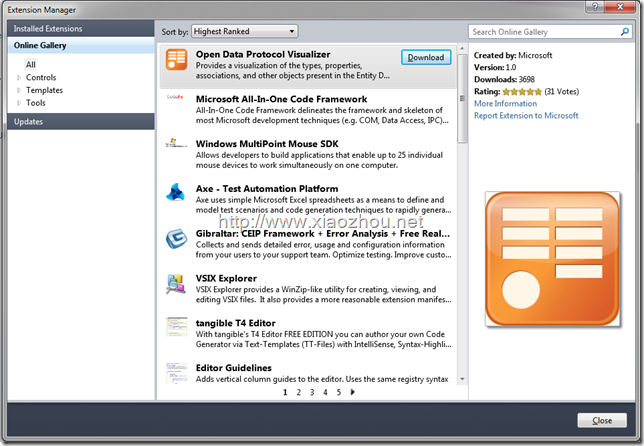Select Axe - Test Automation Platform title
This screenshot has width=644, height=446.
pos(267,189)
